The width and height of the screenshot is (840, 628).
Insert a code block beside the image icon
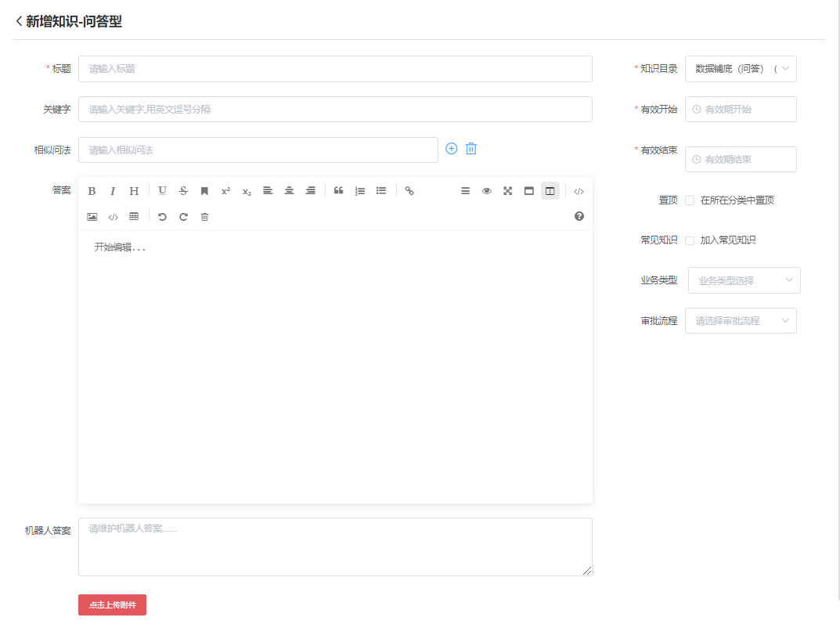click(113, 217)
